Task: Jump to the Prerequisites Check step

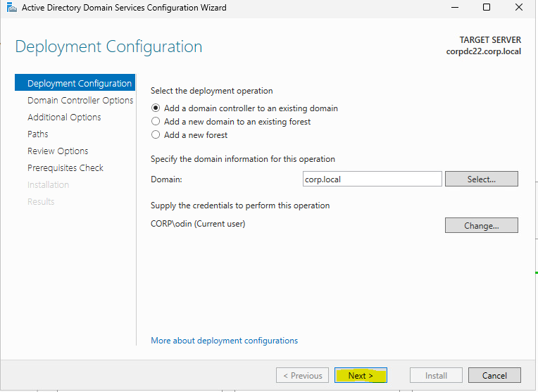Action: click(x=65, y=168)
